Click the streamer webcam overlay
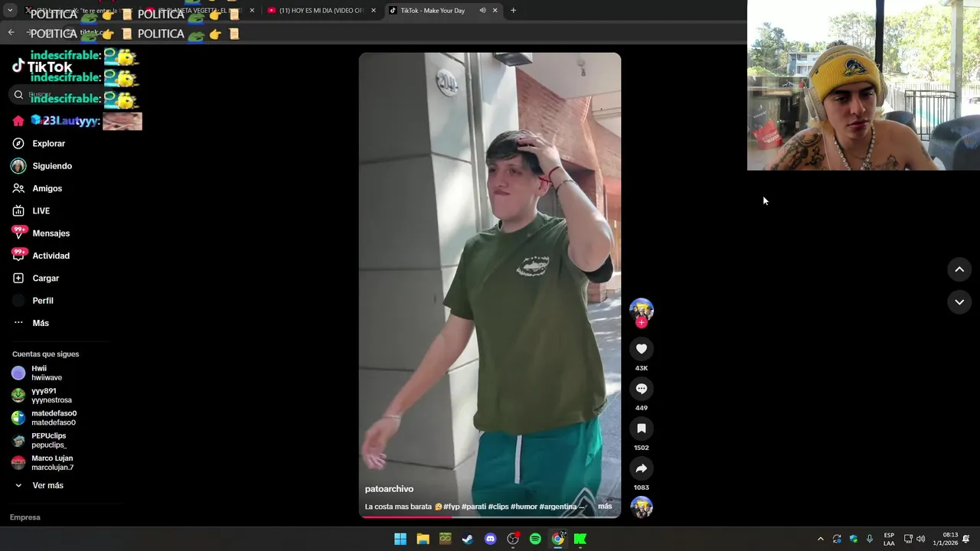The height and width of the screenshot is (551, 980). click(864, 85)
